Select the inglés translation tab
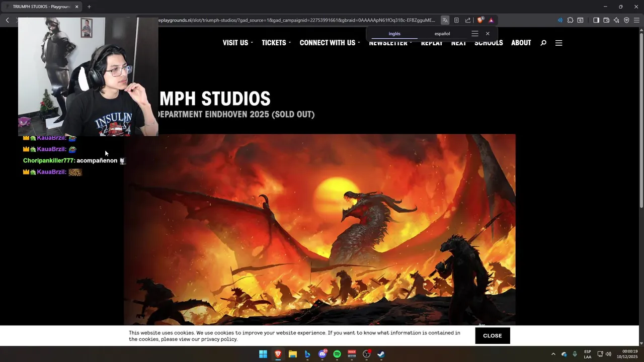 point(394,34)
